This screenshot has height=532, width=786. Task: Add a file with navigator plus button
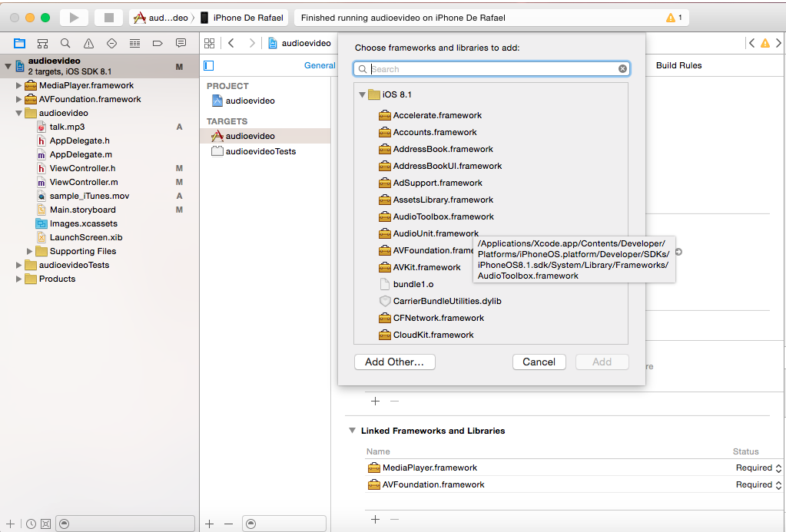coord(10,524)
